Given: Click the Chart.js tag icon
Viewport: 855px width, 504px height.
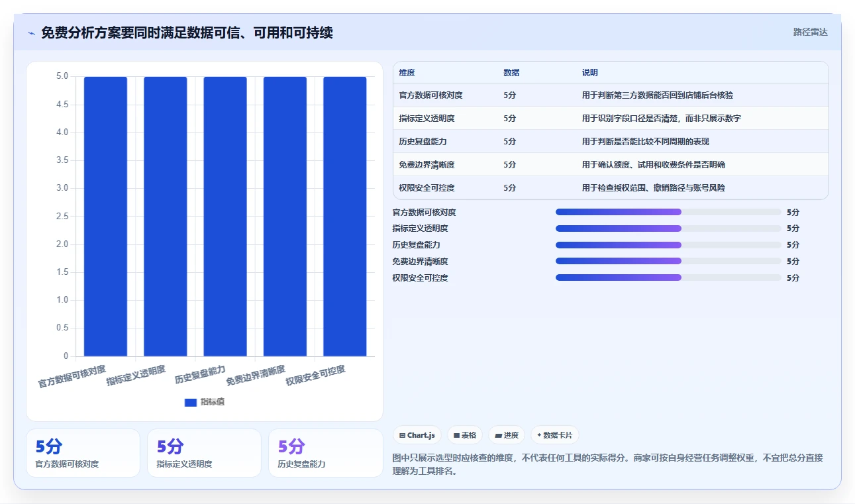Looking at the screenshot, I should pos(402,435).
